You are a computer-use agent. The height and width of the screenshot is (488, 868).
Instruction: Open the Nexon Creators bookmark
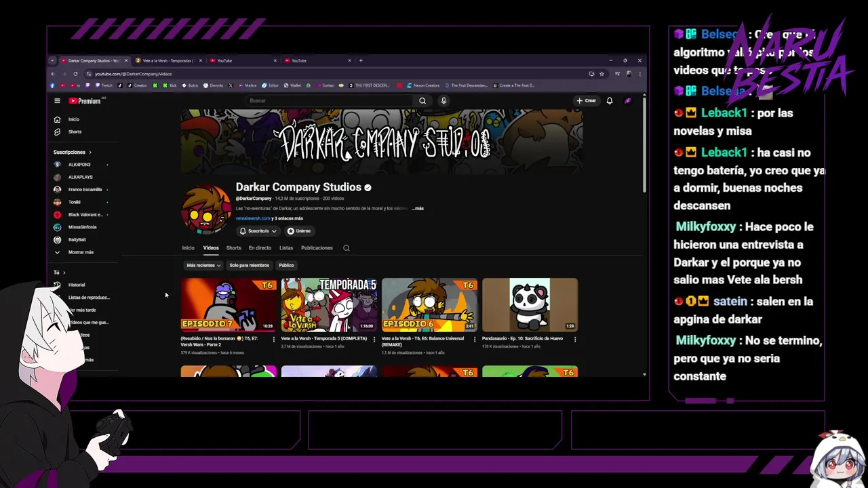422,85
